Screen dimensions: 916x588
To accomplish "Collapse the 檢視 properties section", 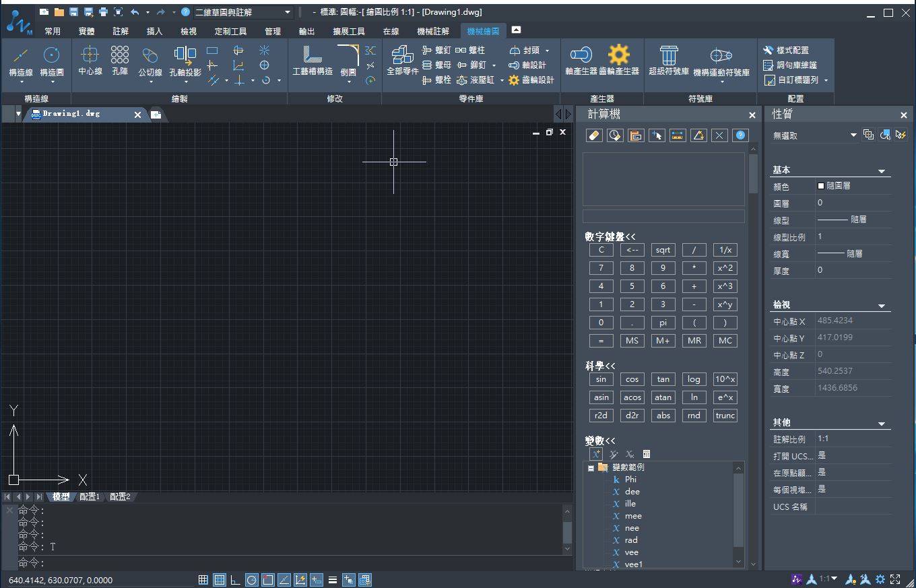I will coord(882,306).
